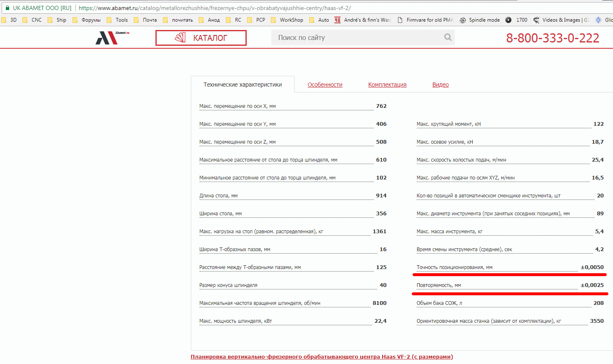Image resolution: width=613 pixels, height=364 pixels.
Task: Click the value 18,7 for axial force
Action: click(598, 142)
